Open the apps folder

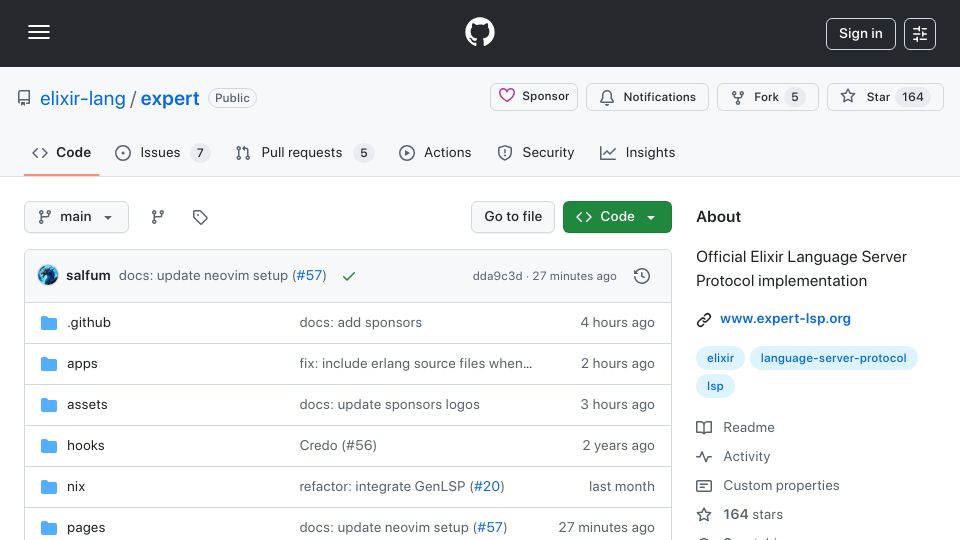(x=82, y=364)
